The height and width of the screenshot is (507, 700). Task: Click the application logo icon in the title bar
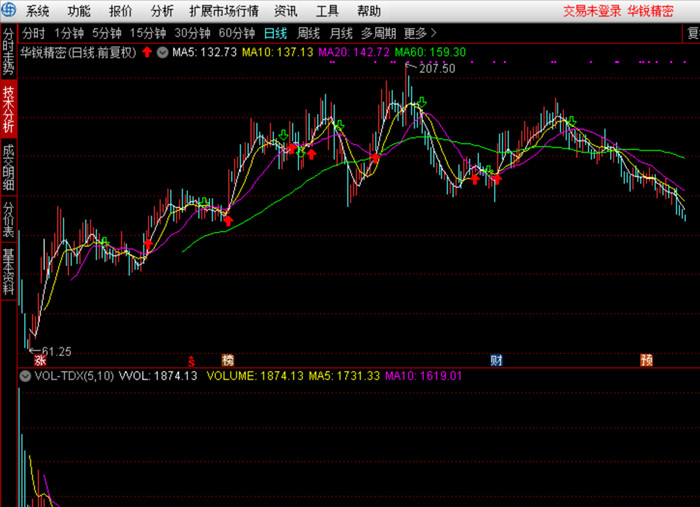[9, 11]
